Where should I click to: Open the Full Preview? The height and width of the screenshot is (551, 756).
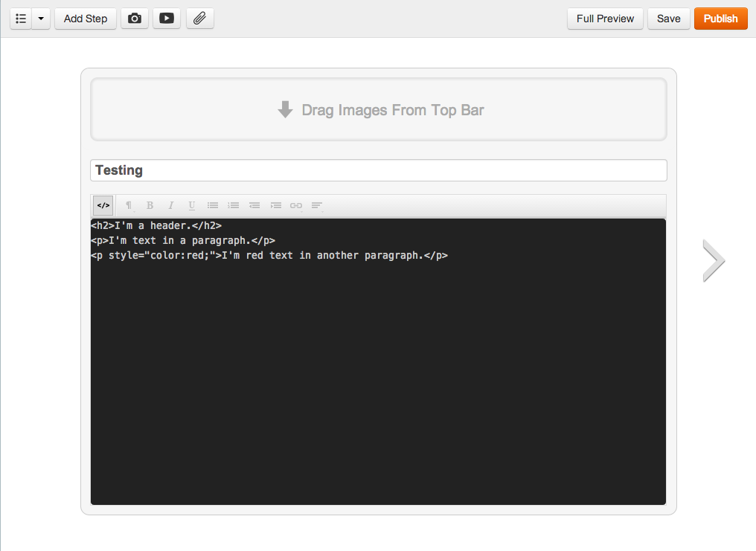tap(605, 19)
